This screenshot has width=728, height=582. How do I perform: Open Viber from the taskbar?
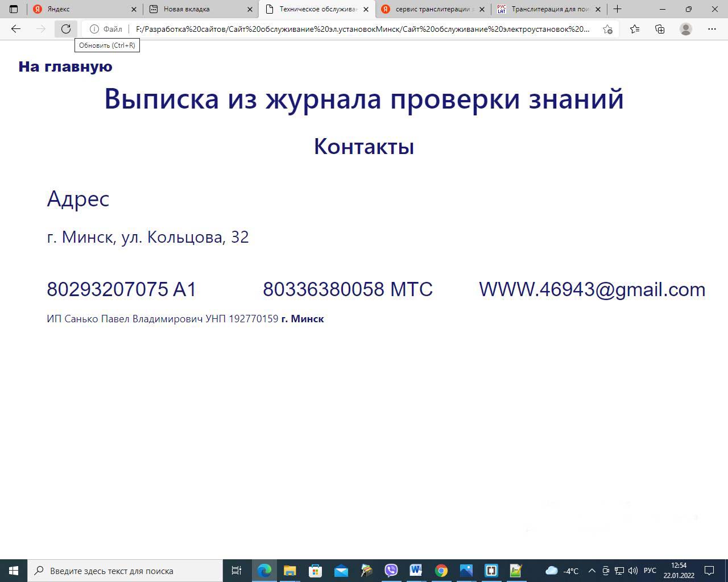(391, 571)
